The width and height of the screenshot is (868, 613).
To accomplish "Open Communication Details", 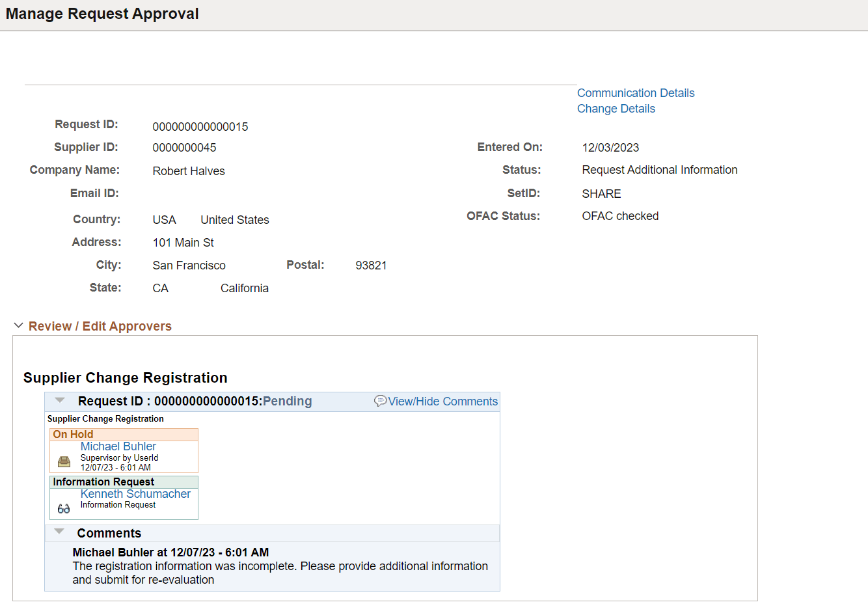I will pos(636,92).
